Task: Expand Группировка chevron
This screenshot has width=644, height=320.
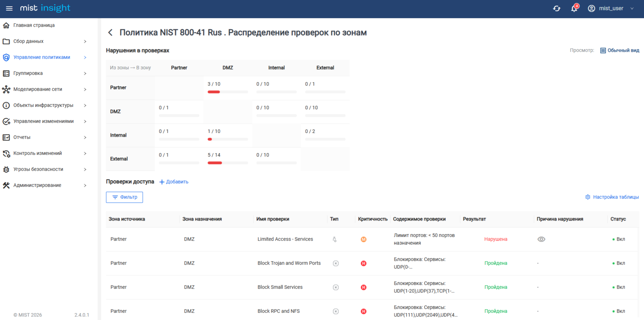Action: [85, 73]
